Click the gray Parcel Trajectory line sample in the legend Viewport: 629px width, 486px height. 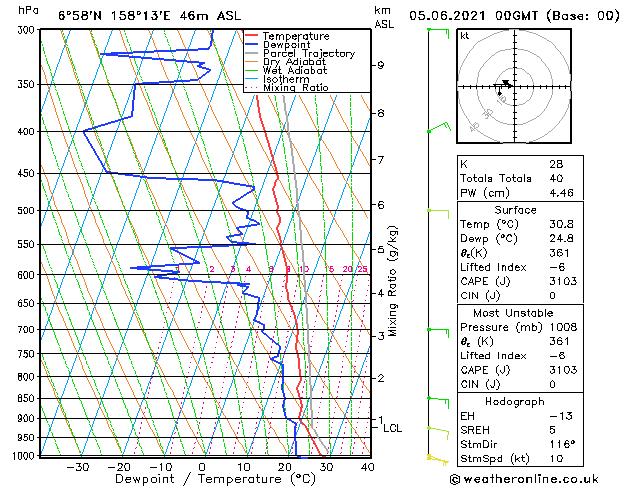[252, 53]
